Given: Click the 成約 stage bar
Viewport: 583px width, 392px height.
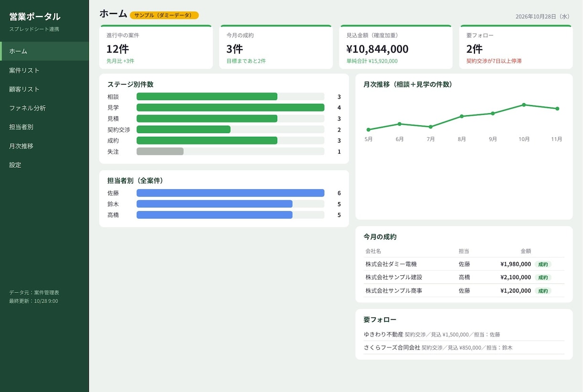Looking at the screenshot, I should coord(207,141).
